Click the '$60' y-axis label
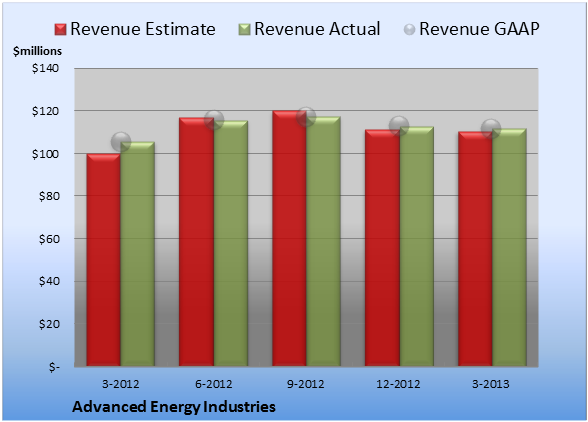The height and width of the screenshot is (422, 588). click(49, 239)
